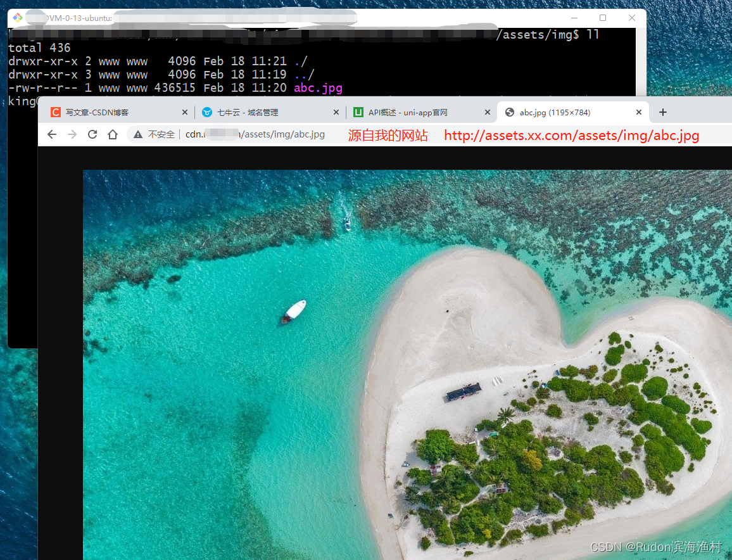The width and height of the screenshot is (732, 560).
Task: Minimize the terminal window
Action: tap(574, 18)
